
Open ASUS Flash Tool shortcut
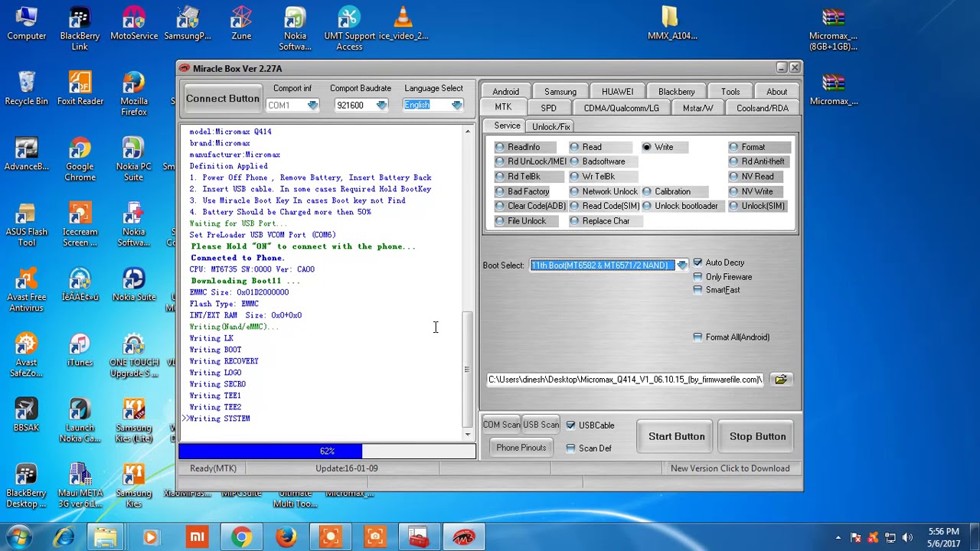pos(27,224)
